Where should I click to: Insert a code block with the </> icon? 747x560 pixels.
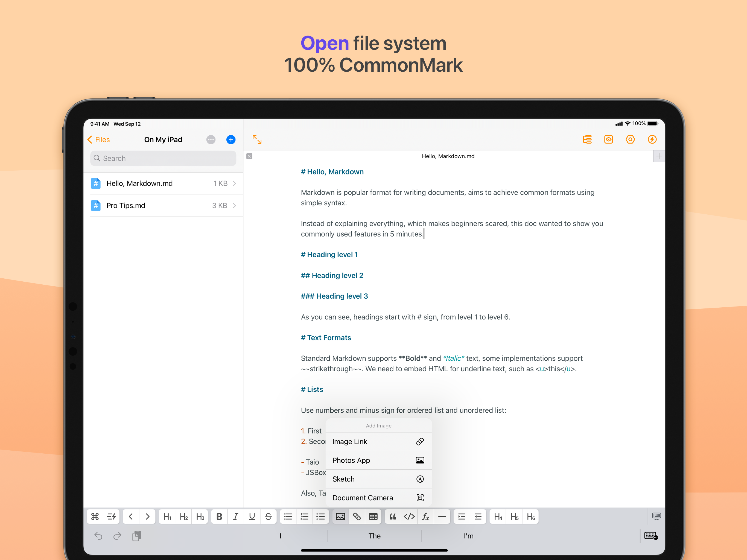409,517
